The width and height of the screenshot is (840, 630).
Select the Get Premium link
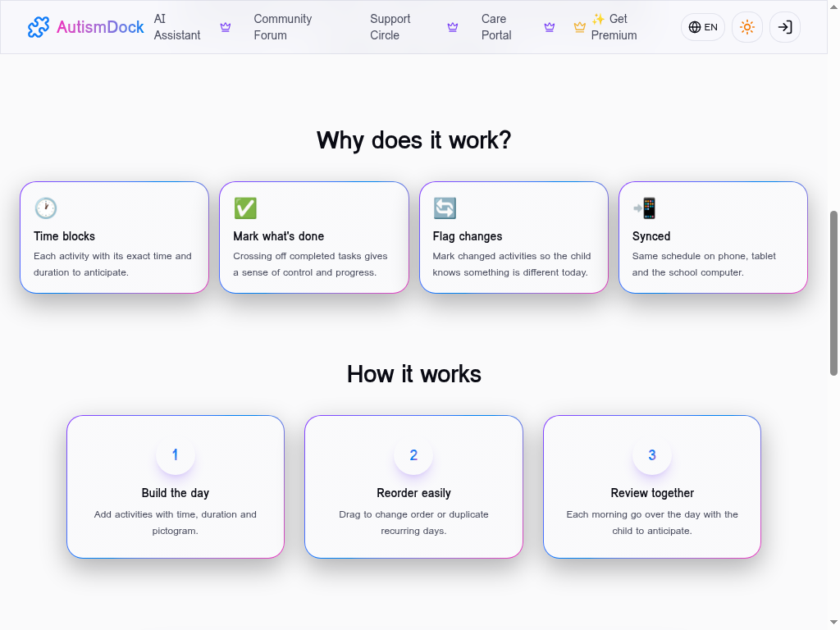614,27
